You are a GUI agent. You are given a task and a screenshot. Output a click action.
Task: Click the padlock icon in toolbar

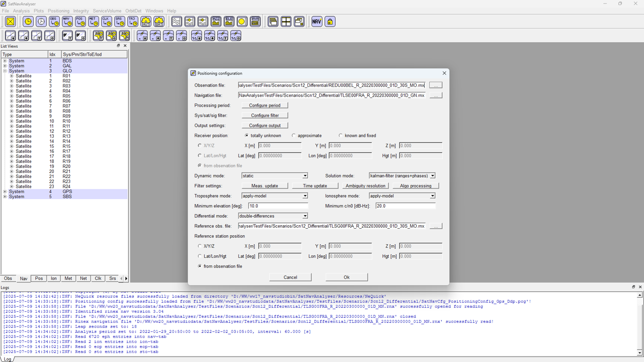[x=330, y=22]
